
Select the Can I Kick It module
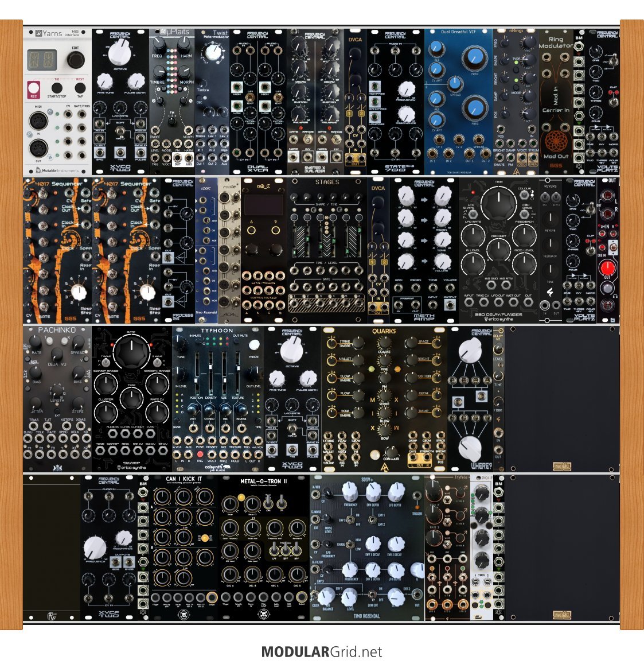(x=184, y=548)
